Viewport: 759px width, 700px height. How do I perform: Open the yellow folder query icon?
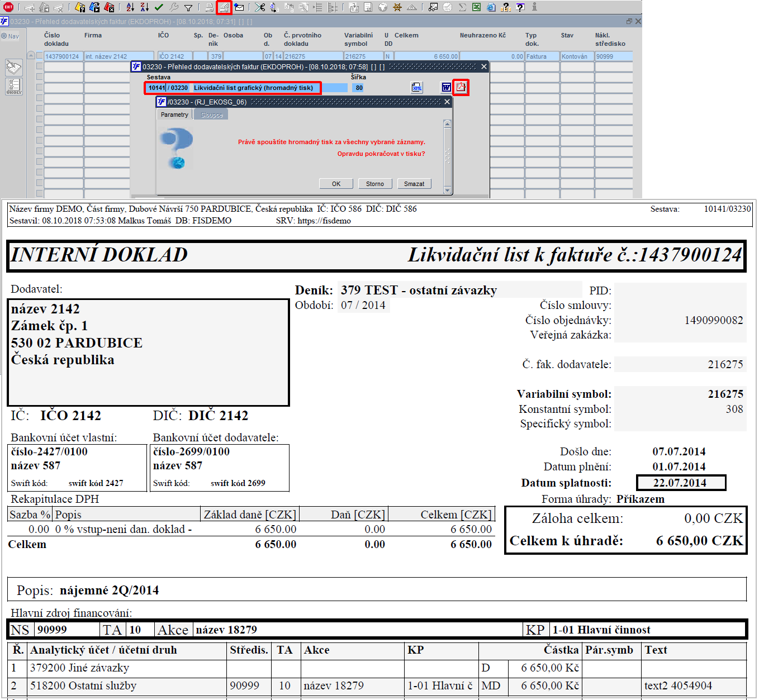pos(80,7)
